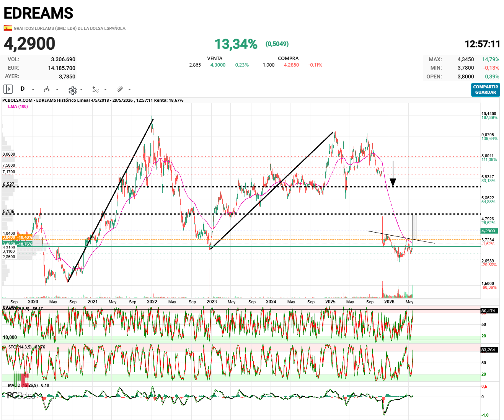Click the 2022 year label on time axis
This screenshot has width=504, height=420.
pyautogui.click(x=152, y=302)
